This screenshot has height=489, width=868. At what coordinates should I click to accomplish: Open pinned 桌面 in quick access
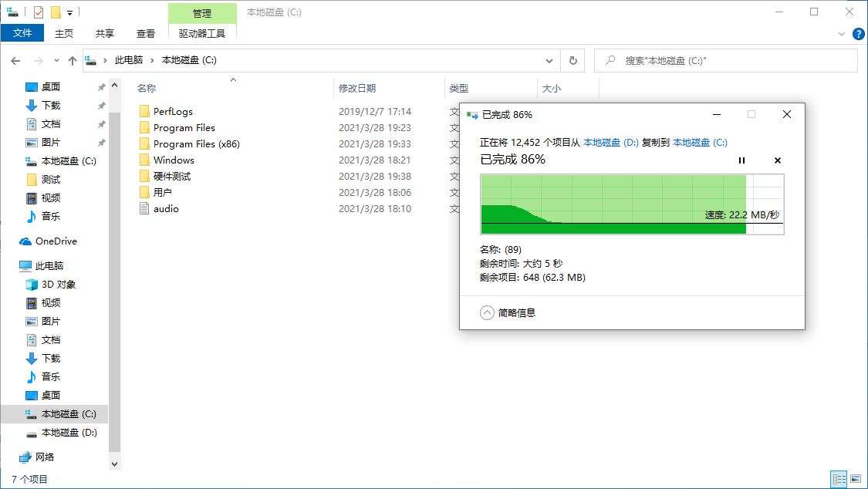(x=50, y=87)
